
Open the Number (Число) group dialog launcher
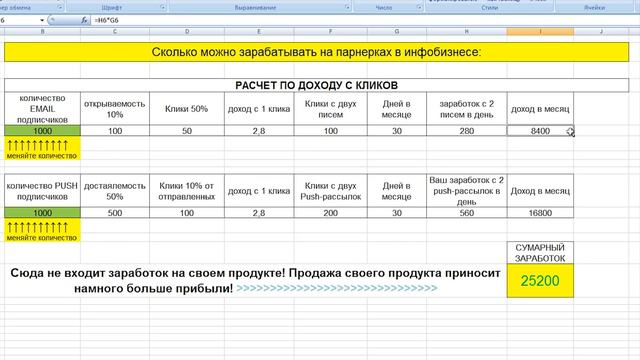(x=419, y=7)
